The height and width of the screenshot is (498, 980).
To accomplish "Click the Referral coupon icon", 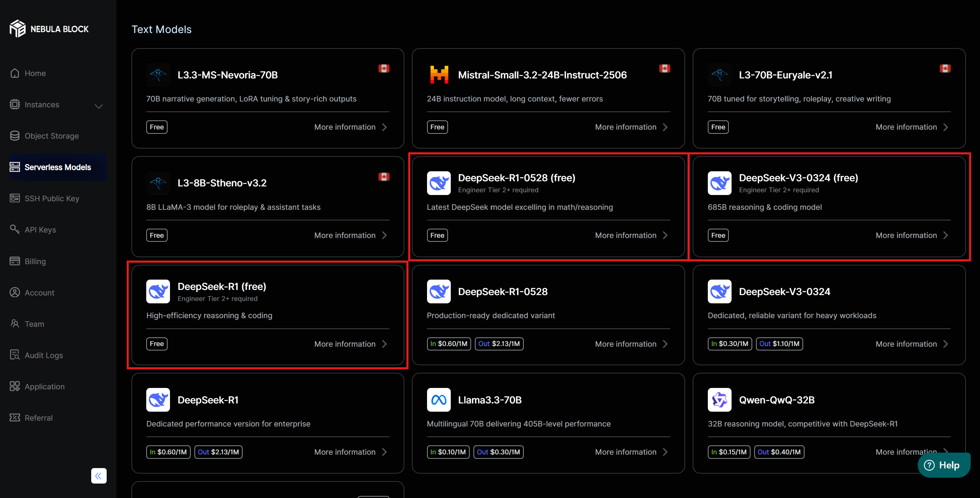I will tap(15, 418).
